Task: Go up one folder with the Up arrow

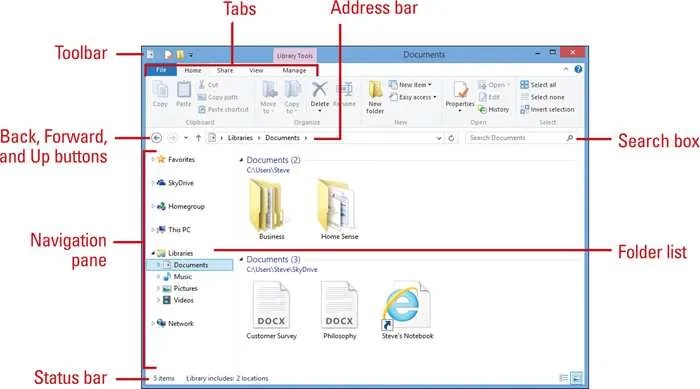Action: (x=198, y=138)
